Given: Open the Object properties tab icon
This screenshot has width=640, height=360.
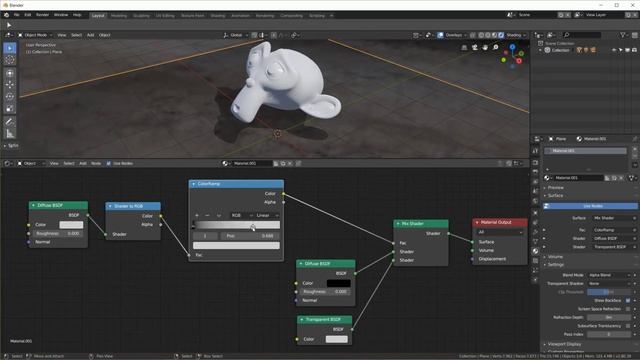Looking at the screenshot, I should point(536,213).
